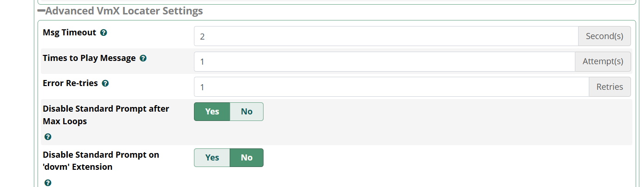644x187 pixels.
Task: Show help for Times to Play Message
Action: [143, 59]
